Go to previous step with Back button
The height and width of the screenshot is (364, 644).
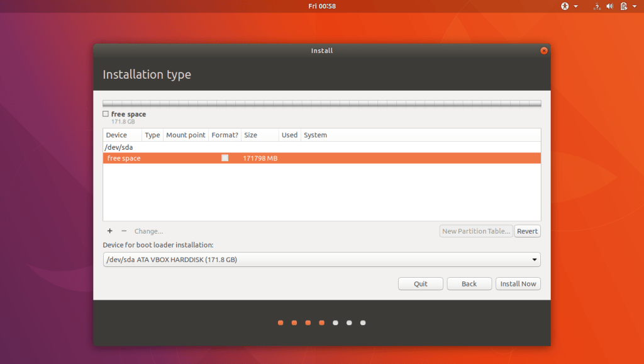coord(469,284)
